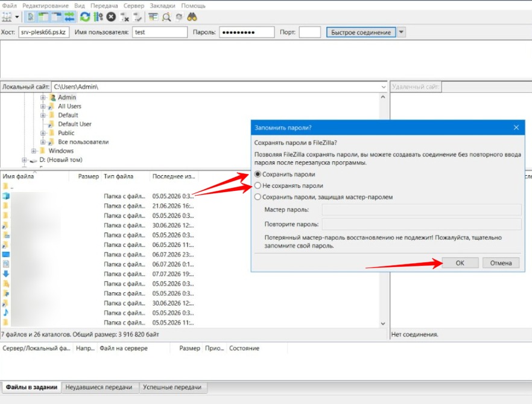
Task: Disconnect from the current server
Action: [x=124, y=17]
